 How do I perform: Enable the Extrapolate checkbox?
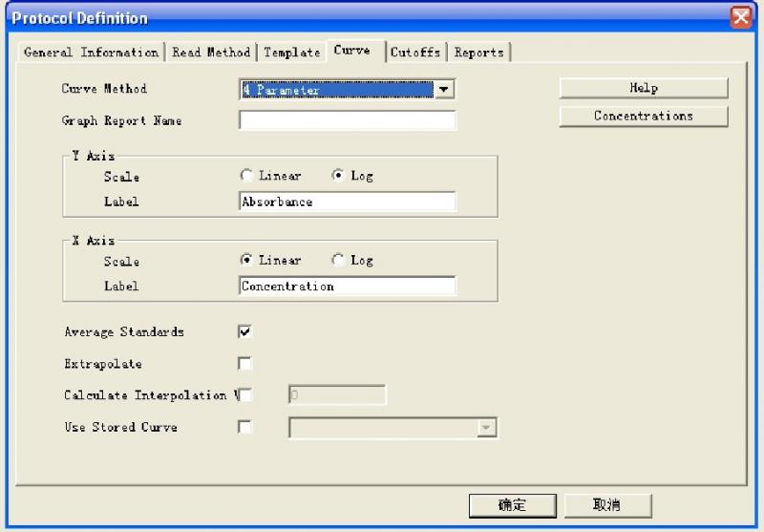(x=245, y=363)
